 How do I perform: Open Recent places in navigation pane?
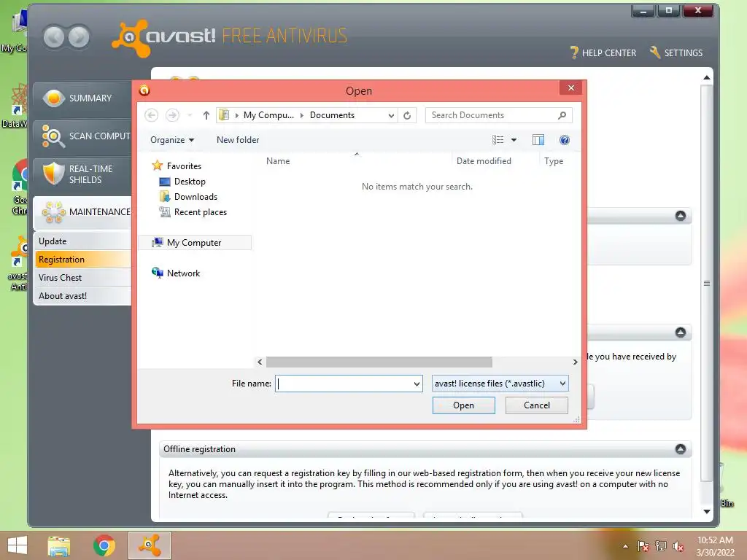pyautogui.click(x=201, y=212)
